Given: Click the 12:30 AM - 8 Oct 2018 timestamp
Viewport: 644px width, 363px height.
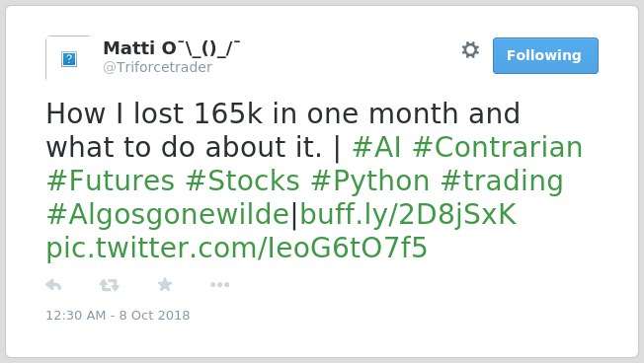Looking at the screenshot, I should click(118, 315).
